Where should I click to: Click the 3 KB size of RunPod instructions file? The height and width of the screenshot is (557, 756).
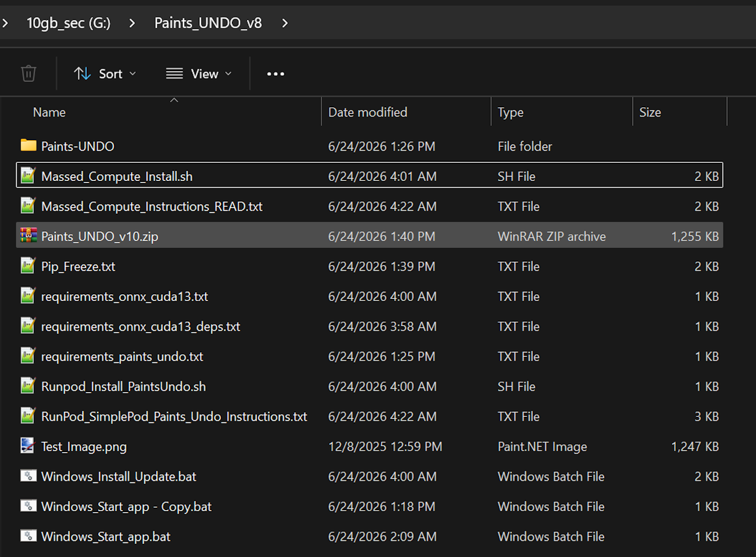pos(707,416)
